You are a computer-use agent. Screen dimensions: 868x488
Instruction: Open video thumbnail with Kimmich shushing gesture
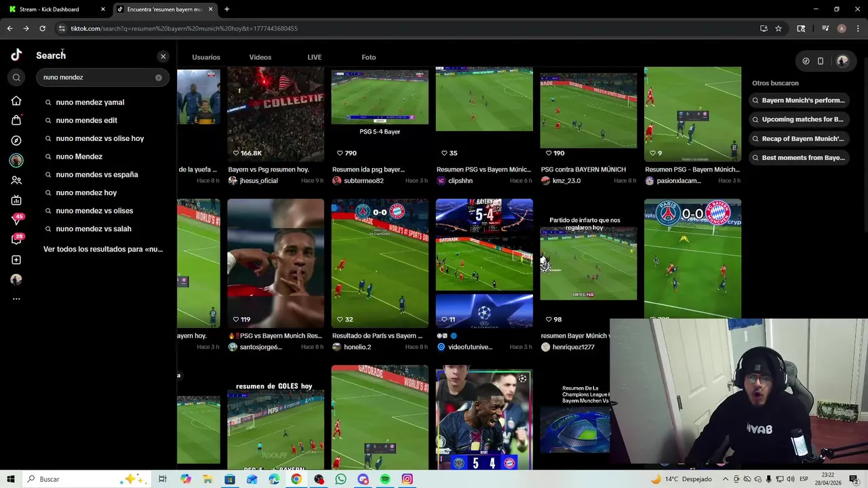(x=275, y=263)
